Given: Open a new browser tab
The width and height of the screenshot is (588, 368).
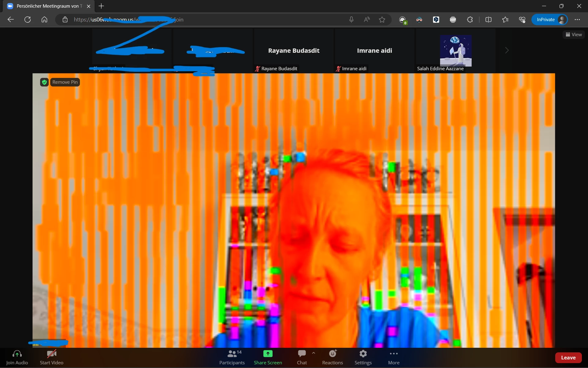Looking at the screenshot, I should [101, 6].
